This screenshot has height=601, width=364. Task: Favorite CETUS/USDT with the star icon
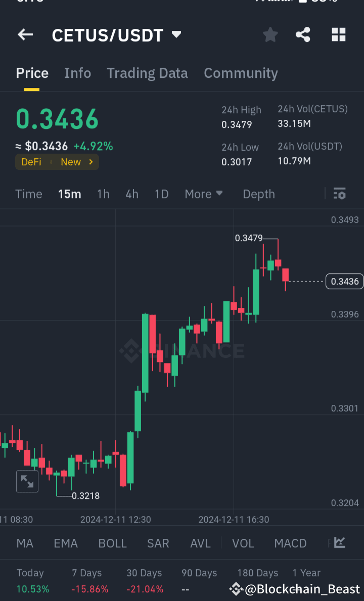[270, 35]
